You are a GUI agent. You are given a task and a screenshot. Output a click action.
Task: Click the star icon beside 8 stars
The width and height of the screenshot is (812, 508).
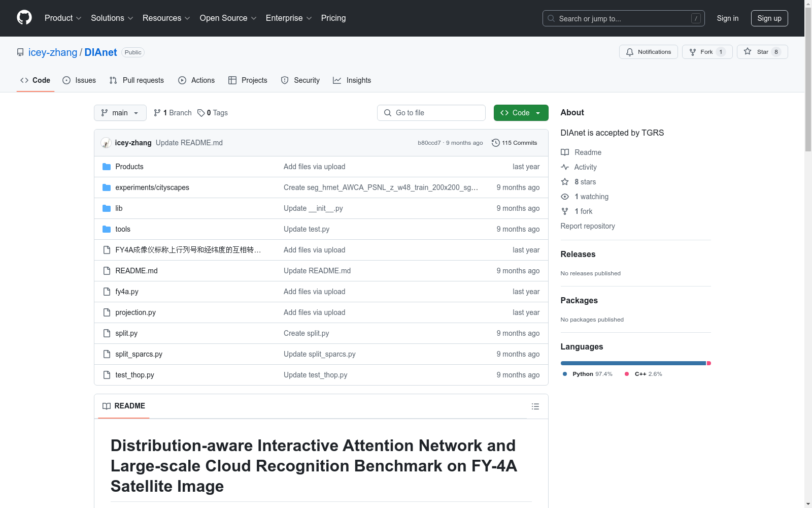pyautogui.click(x=565, y=182)
